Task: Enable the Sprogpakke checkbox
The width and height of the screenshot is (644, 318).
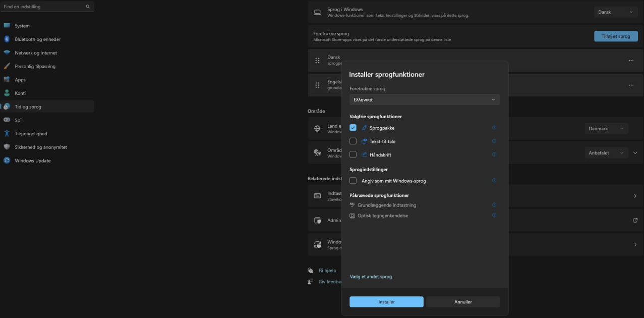Action: tap(353, 128)
